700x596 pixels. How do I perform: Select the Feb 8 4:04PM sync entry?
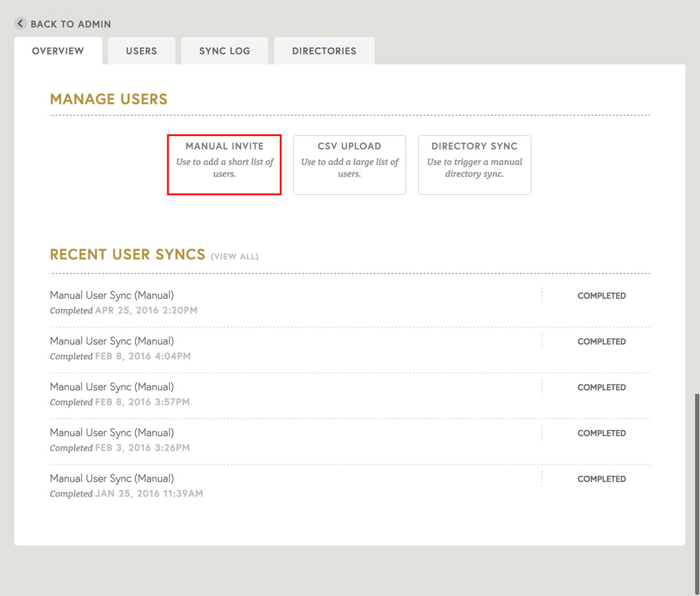click(112, 341)
